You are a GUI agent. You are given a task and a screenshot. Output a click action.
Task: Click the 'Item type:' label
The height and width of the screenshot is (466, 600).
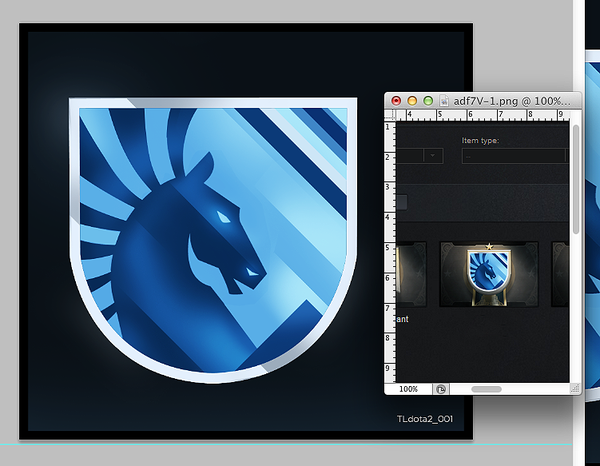[x=480, y=140]
